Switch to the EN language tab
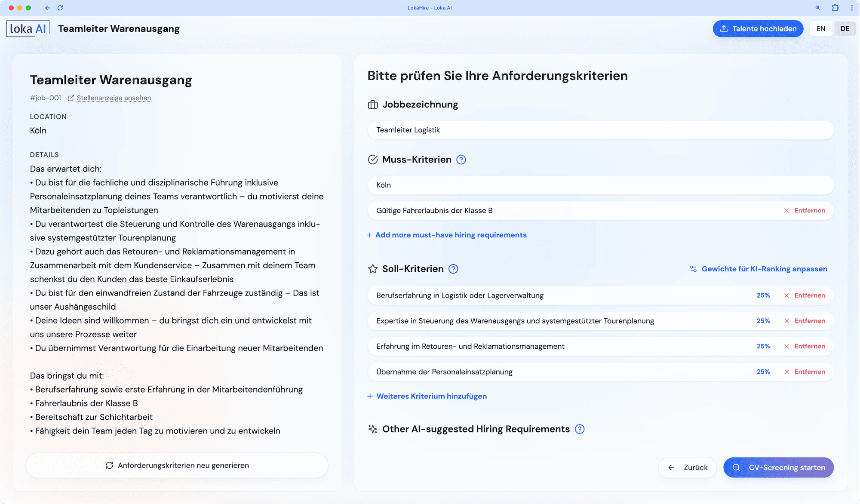The height and width of the screenshot is (504, 860). [820, 28]
